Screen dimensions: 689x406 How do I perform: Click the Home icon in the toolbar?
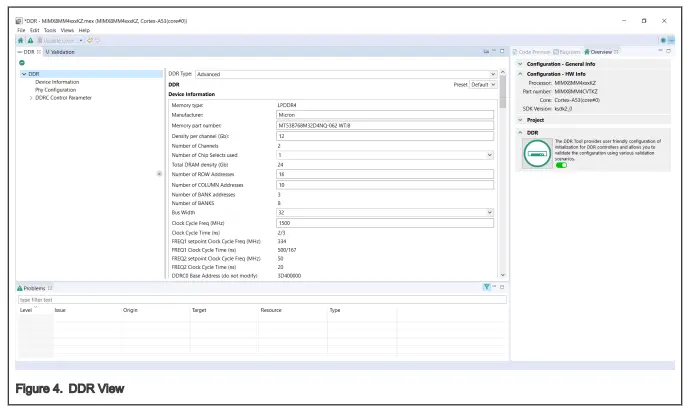tap(20, 40)
